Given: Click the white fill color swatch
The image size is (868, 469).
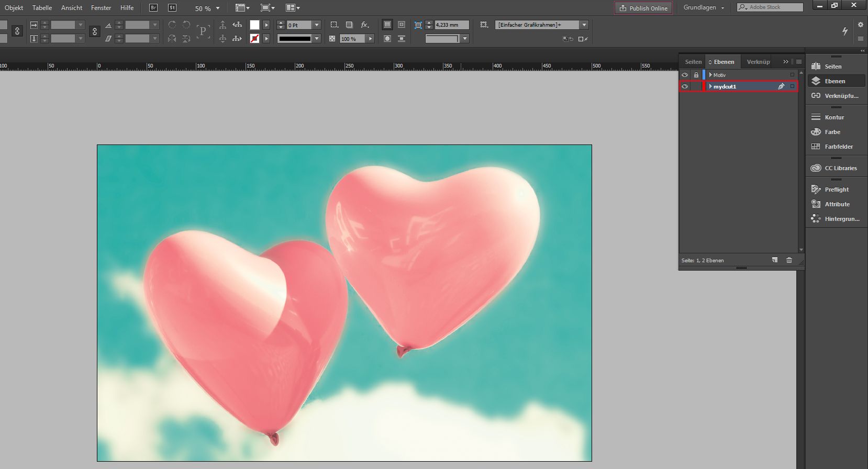Looking at the screenshot, I should point(254,25).
